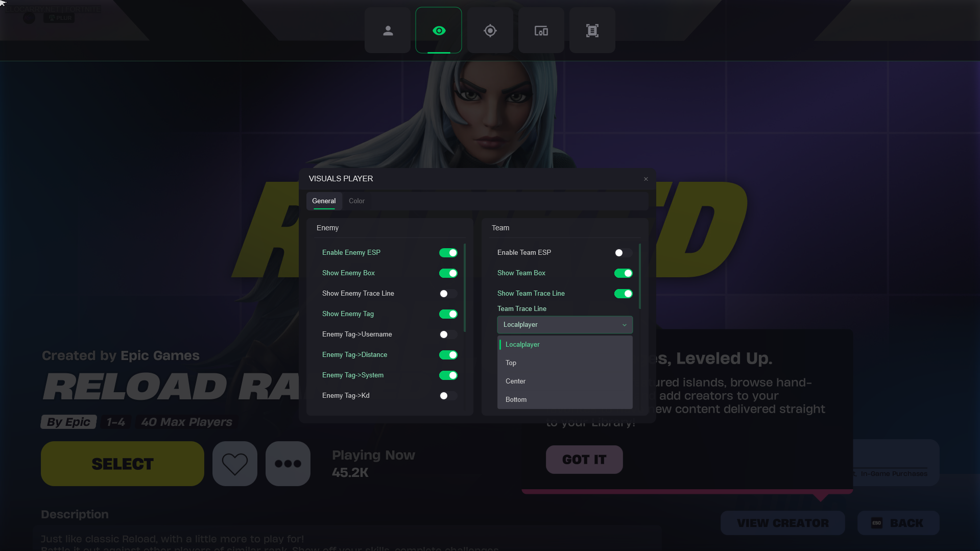This screenshot has height=551, width=980.
Task: Enable the Team ESP switch
Action: click(x=623, y=253)
